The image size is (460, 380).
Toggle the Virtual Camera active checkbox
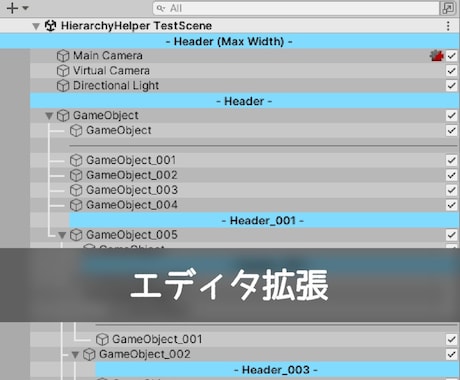coord(452,71)
